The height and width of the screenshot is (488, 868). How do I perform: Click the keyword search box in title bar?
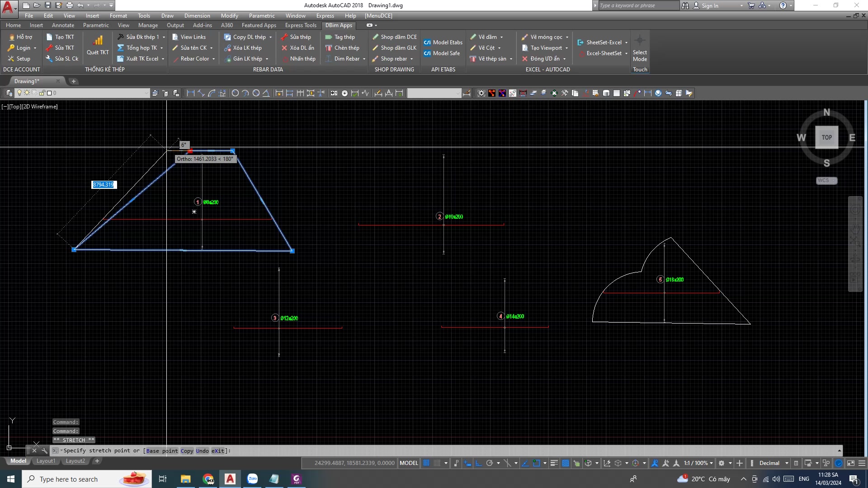[x=638, y=5]
